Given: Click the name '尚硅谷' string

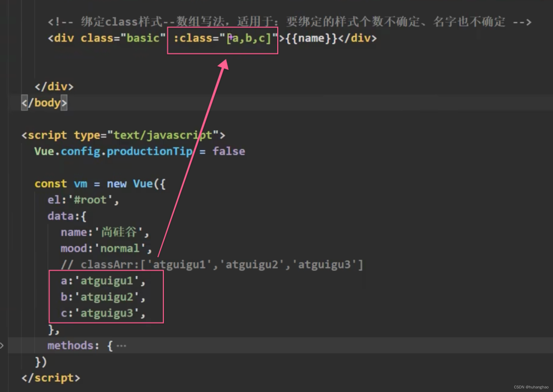Looking at the screenshot, I should tap(119, 232).
